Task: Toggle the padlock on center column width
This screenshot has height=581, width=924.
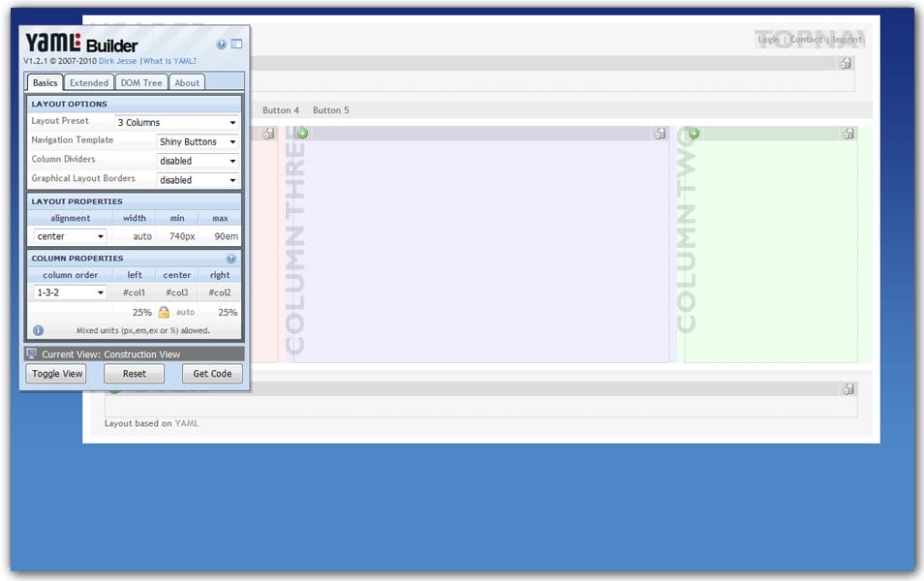Action: coord(164,312)
